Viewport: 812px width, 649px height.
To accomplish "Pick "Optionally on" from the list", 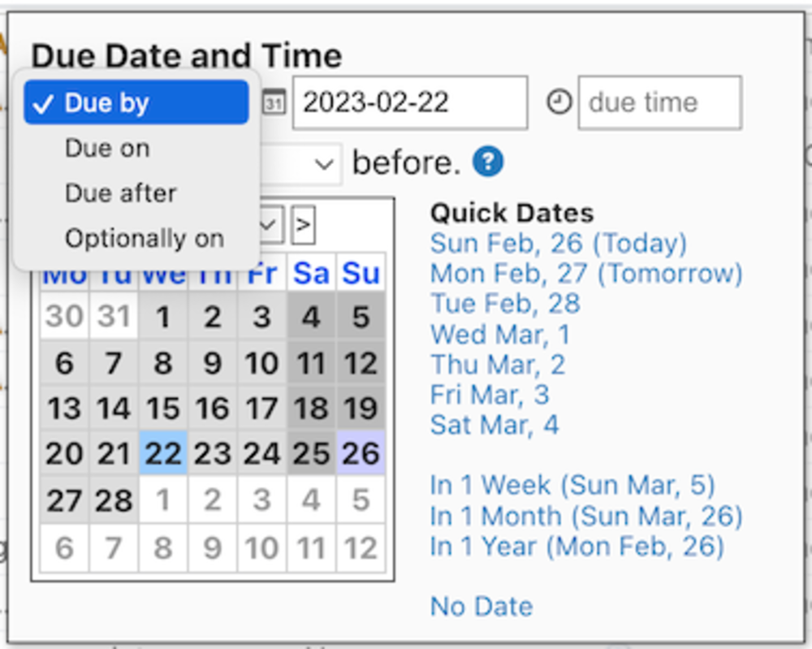I will 145,239.
